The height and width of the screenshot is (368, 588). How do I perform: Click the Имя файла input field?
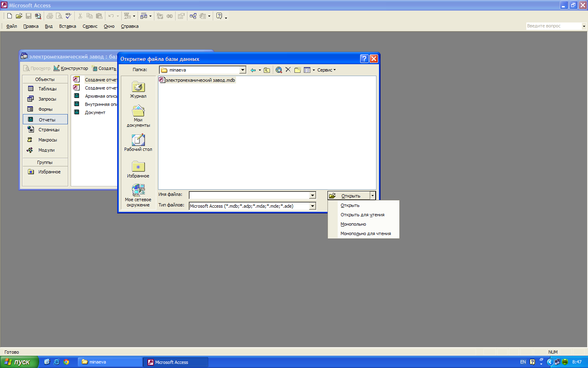(x=249, y=195)
